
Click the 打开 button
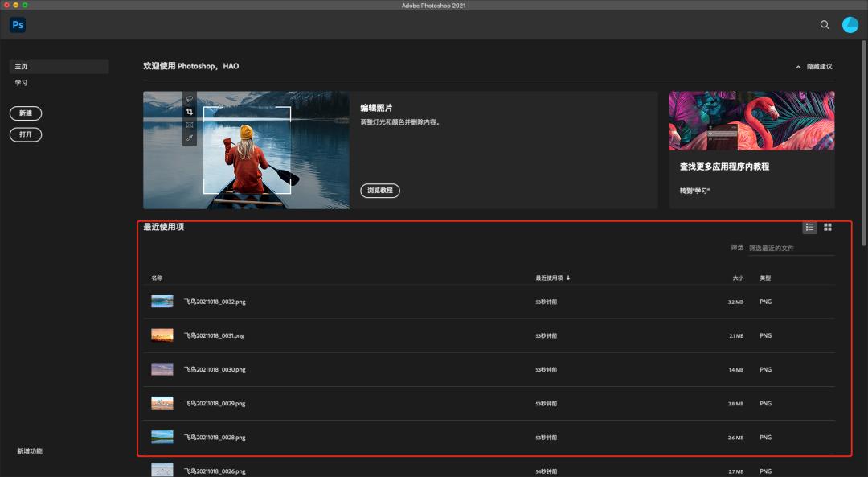pyautogui.click(x=26, y=134)
